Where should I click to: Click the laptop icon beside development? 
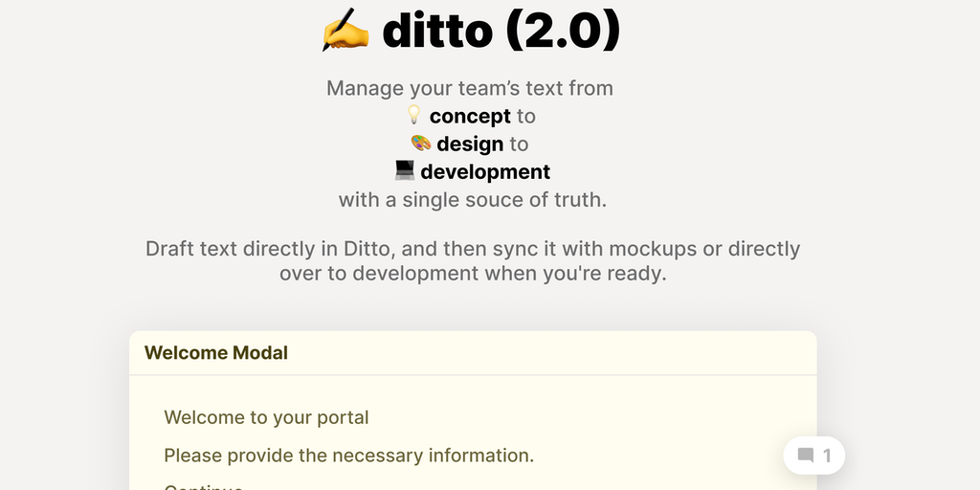coord(405,171)
